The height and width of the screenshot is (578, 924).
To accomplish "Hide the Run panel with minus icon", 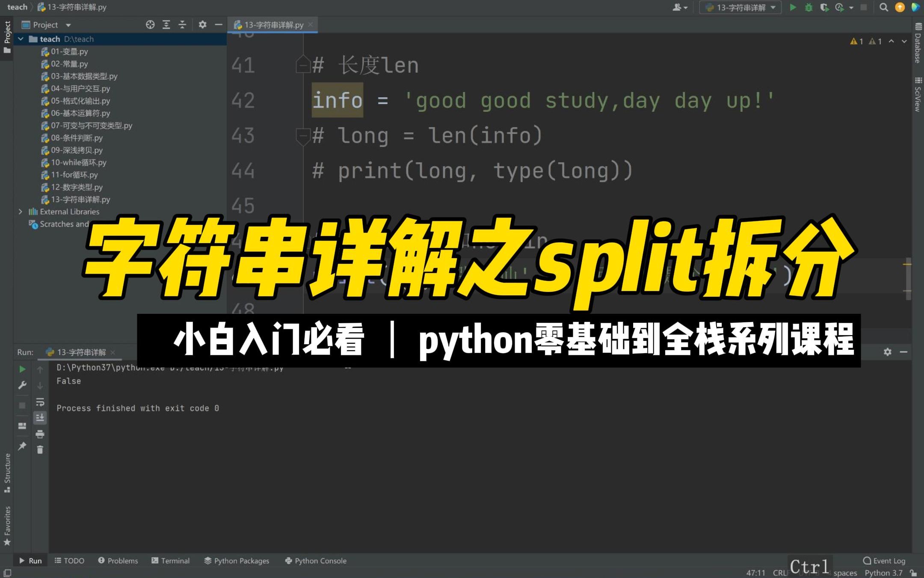I will [903, 352].
